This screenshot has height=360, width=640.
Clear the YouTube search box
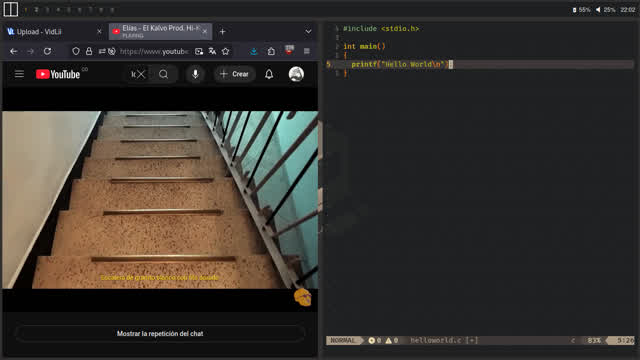pos(141,74)
